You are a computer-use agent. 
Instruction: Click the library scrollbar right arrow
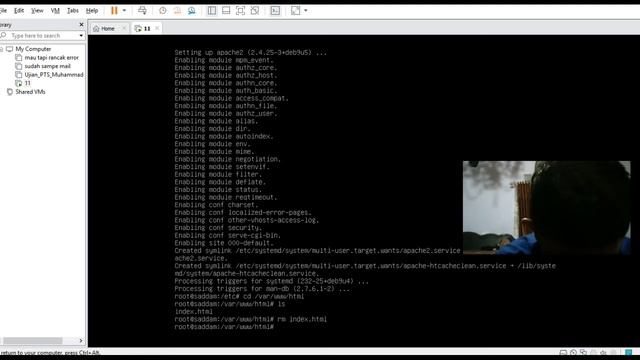(x=81, y=341)
